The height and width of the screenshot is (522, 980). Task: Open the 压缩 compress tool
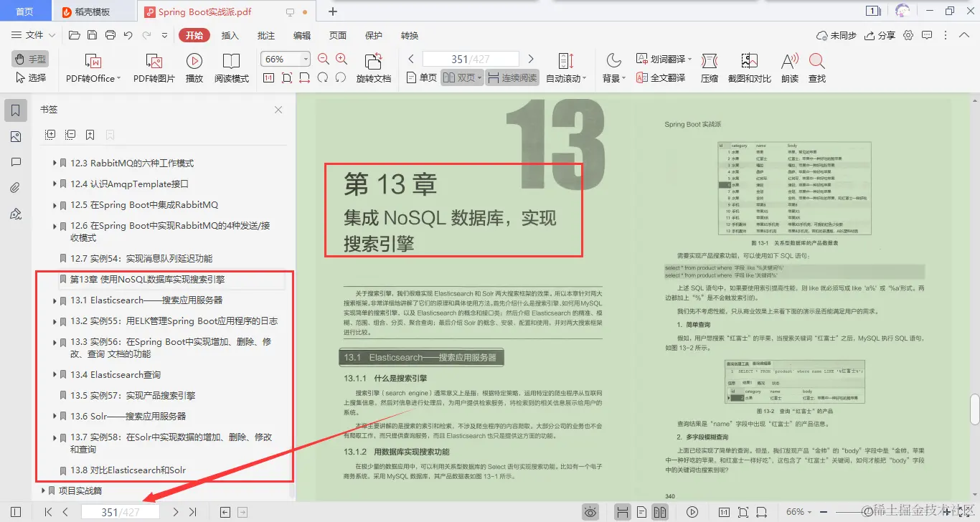708,67
